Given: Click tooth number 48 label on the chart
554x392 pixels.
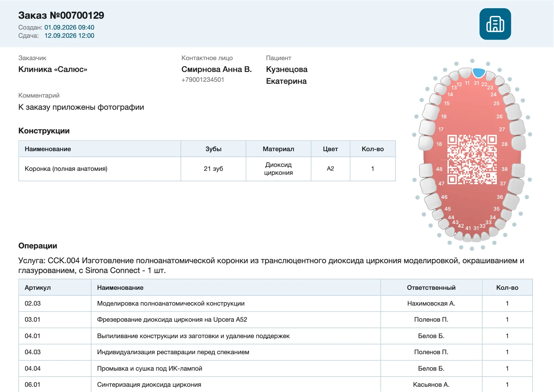Looking at the screenshot, I should click(439, 169).
